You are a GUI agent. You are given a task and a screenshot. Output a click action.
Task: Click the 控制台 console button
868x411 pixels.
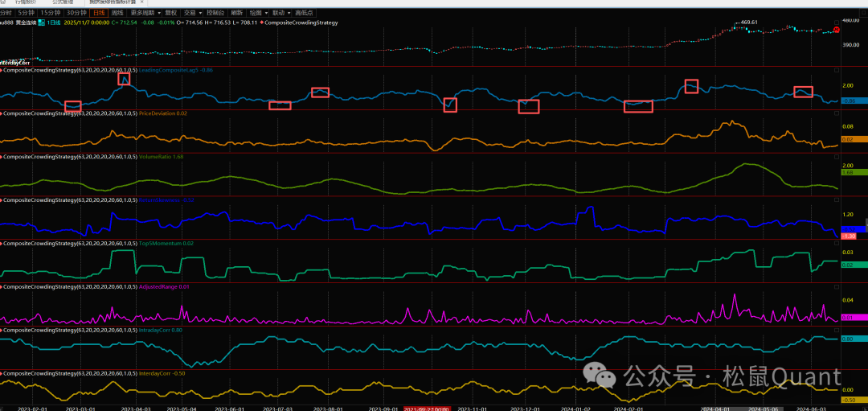coord(215,13)
